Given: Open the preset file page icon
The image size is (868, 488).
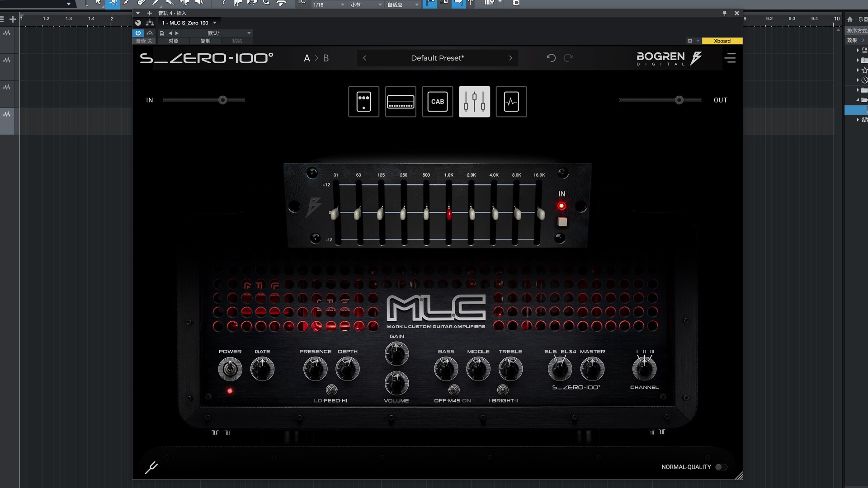Looking at the screenshot, I should 162,33.
